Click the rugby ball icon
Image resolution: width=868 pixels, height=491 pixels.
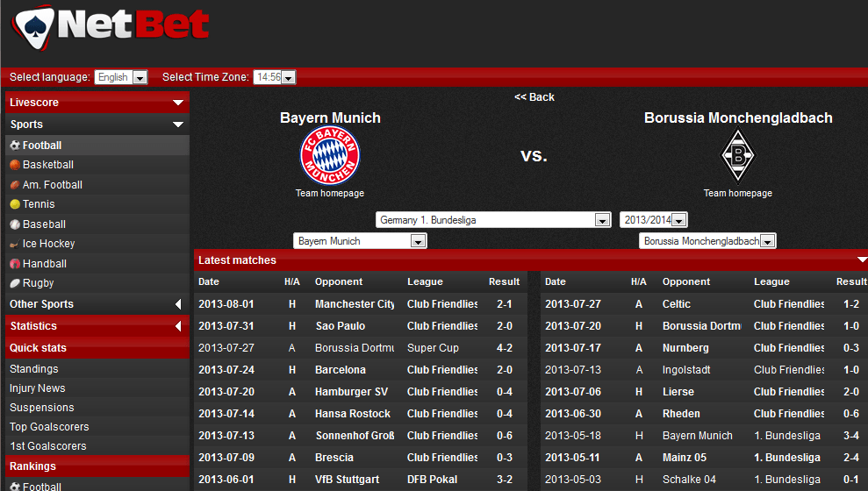[x=15, y=283]
